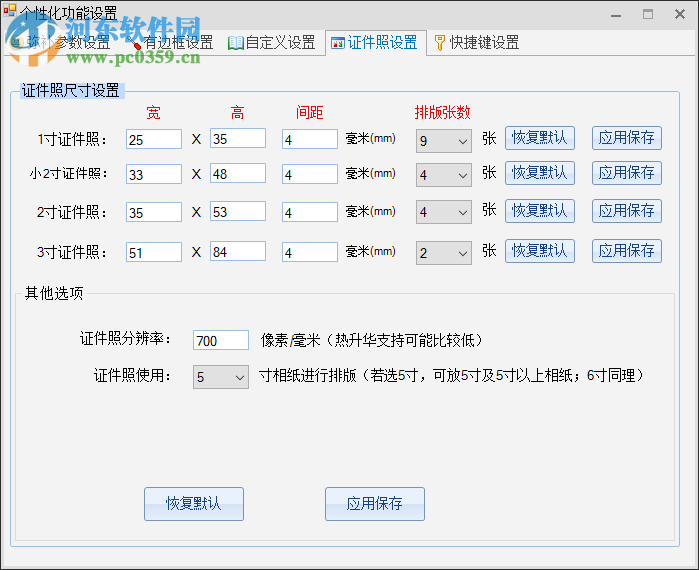
Task: Edit the 3寸证件照 width field
Action: [x=154, y=252]
